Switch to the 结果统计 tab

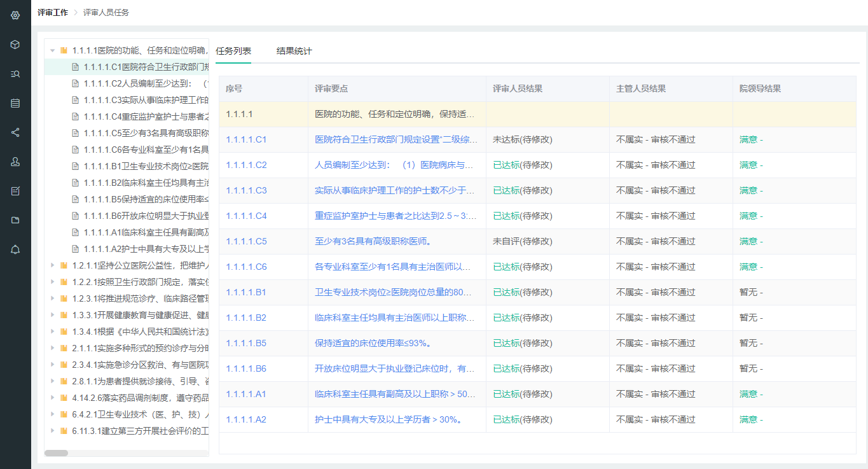294,51
